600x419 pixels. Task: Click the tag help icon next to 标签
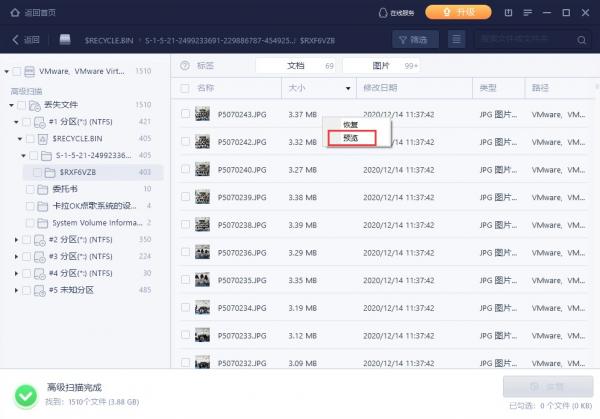coord(185,65)
